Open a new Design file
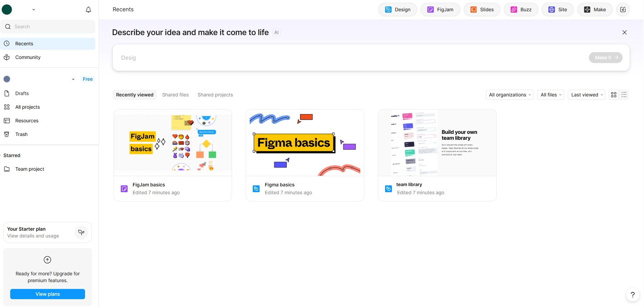Viewport: 644px width, 307px height. pos(397,10)
